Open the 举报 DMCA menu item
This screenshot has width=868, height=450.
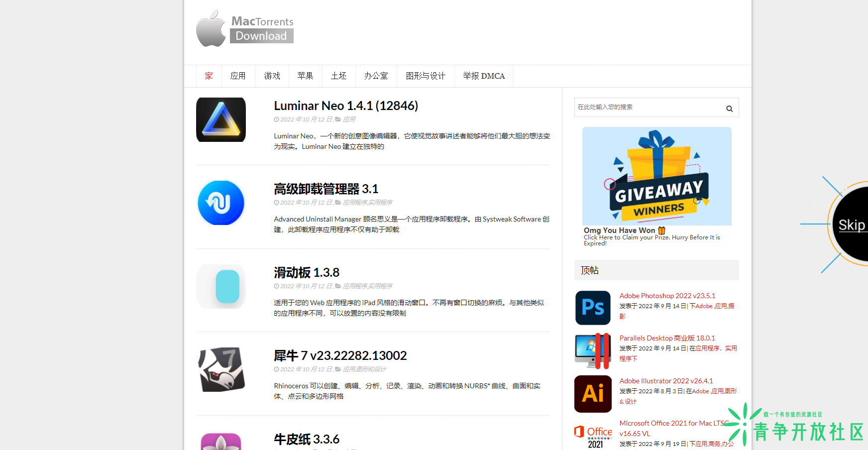point(484,76)
